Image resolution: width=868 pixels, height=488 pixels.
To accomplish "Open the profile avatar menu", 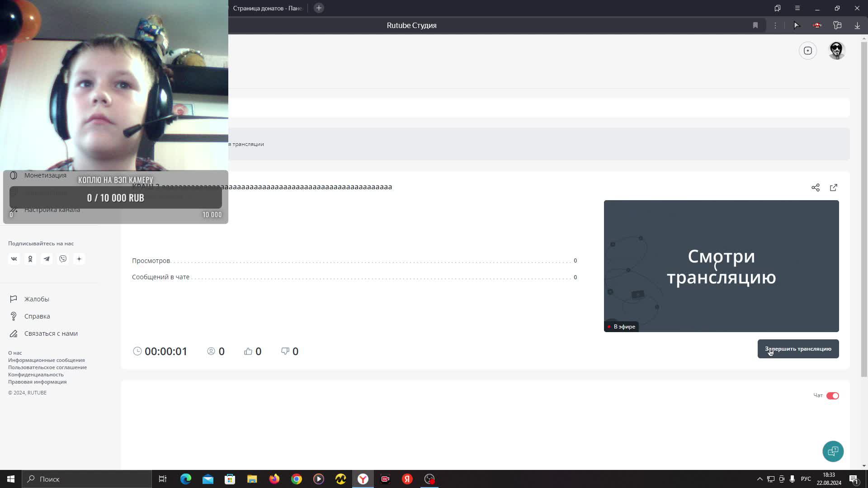I will [837, 51].
